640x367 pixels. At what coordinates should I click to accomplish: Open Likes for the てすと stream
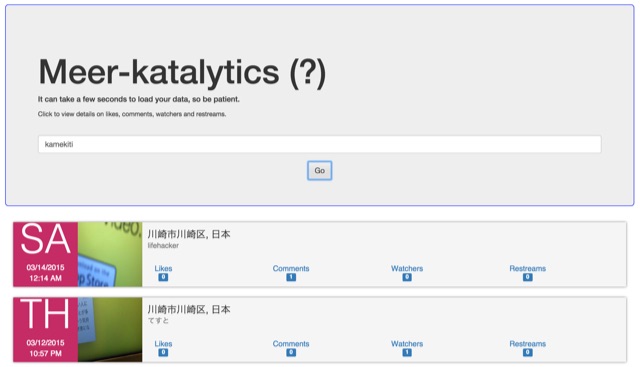pos(163,343)
